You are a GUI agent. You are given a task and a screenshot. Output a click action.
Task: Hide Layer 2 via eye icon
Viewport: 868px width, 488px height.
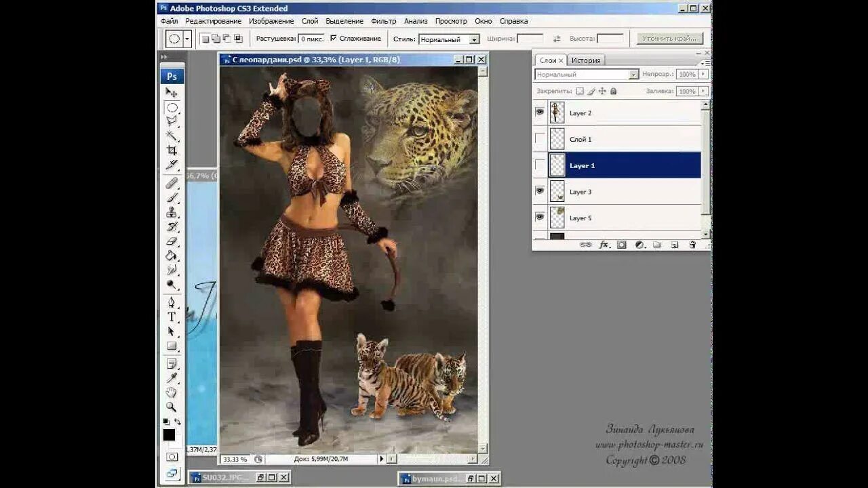540,113
